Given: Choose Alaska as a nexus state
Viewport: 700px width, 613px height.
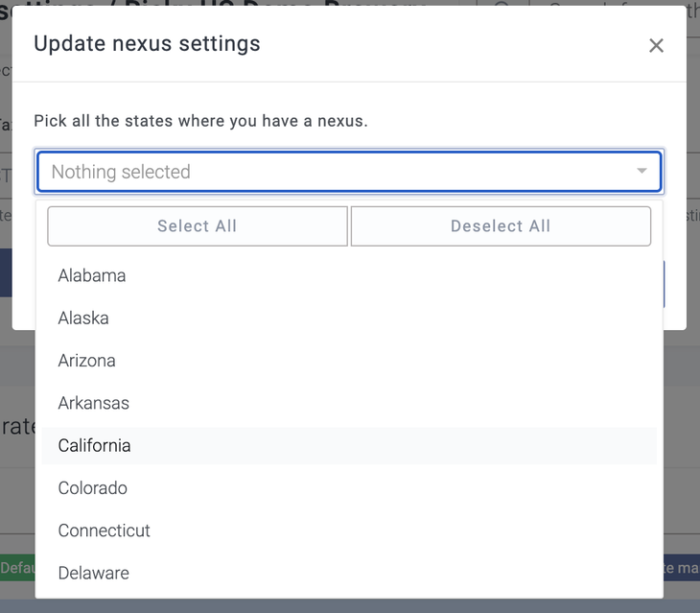Looking at the screenshot, I should click(83, 318).
